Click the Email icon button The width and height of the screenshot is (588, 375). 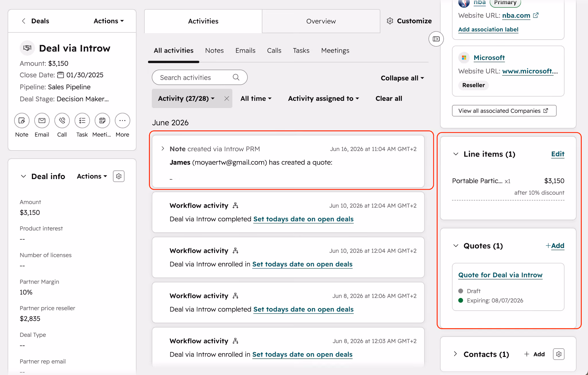[42, 121]
